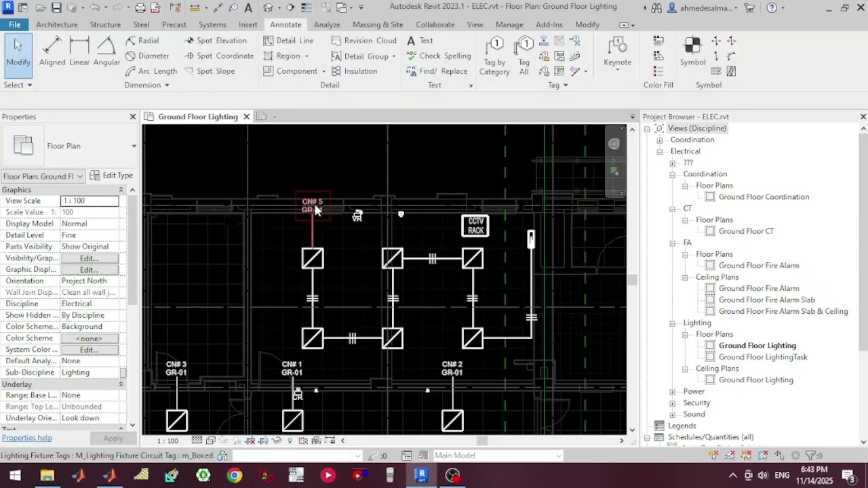Click Graphic Display Options Edit button

(x=90, y=270)
